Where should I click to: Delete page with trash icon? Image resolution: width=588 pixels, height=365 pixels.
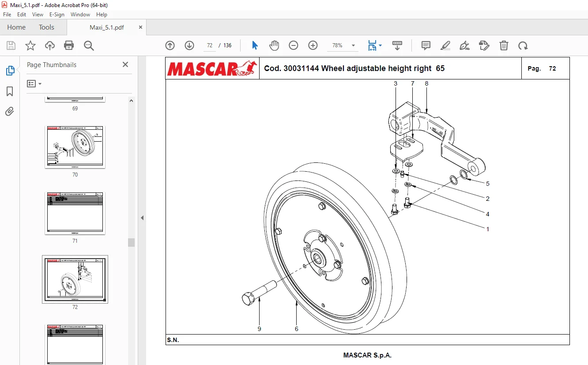click(504, 45)
